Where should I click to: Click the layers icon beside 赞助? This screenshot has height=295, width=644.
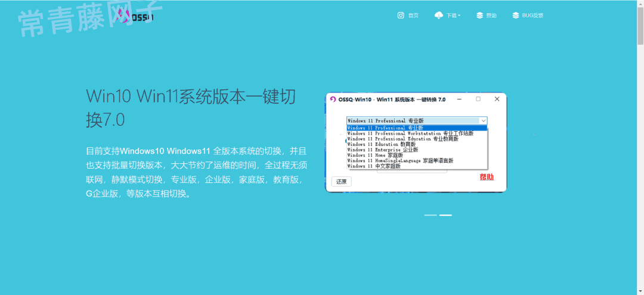click(x=479, y=15)
